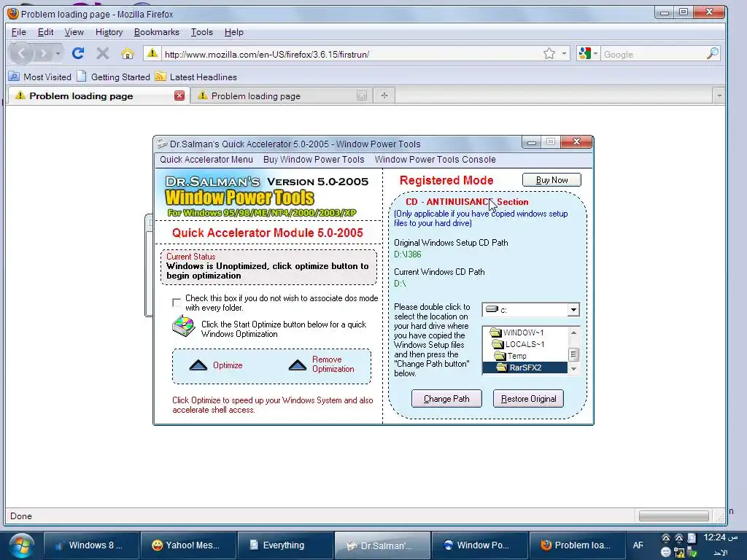Click folder list scroll up arrow
Screen dimensions: 747x560
(x=573, y=332)
